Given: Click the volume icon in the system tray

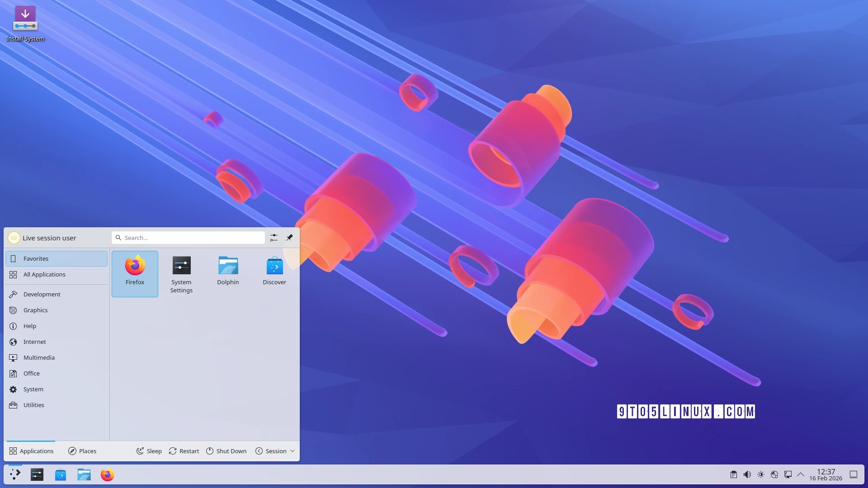Looking at the screenshot, I should 747,474.
